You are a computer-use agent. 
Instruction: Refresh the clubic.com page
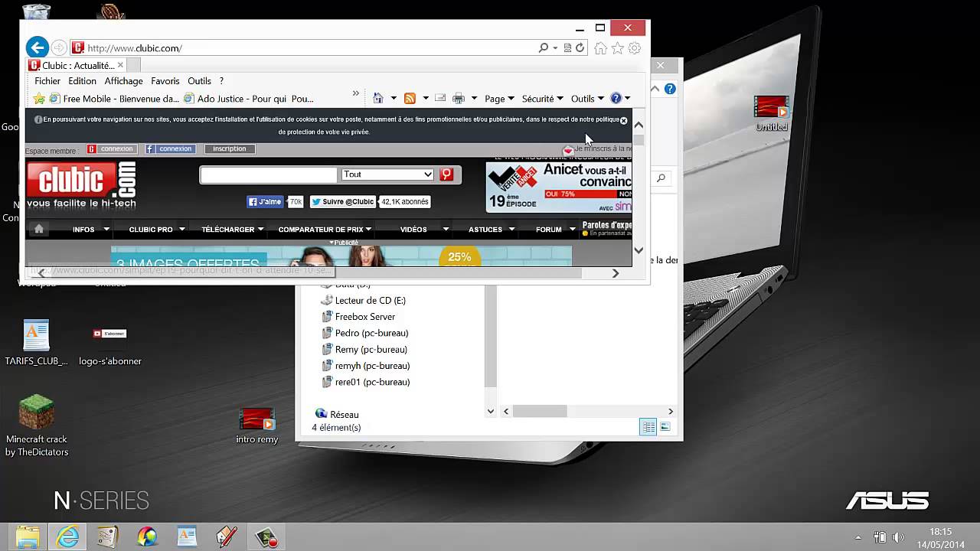580,47
